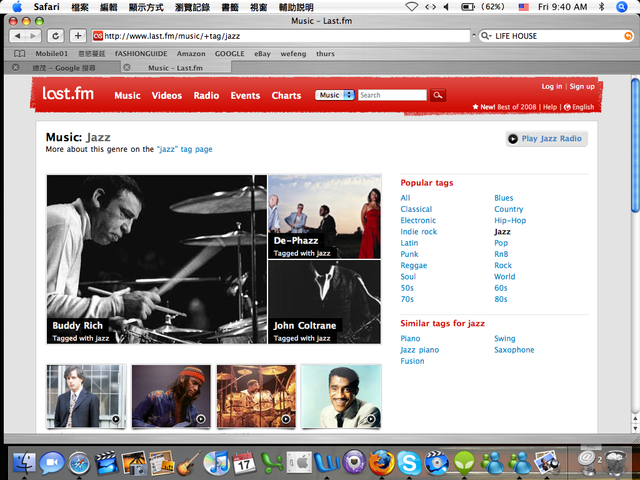Click the 80s popular tag

(501, 299)
